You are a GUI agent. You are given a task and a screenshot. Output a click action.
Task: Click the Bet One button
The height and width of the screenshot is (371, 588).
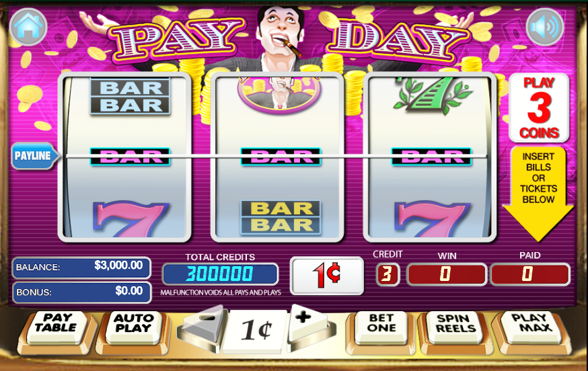click(x=381, y=327)
